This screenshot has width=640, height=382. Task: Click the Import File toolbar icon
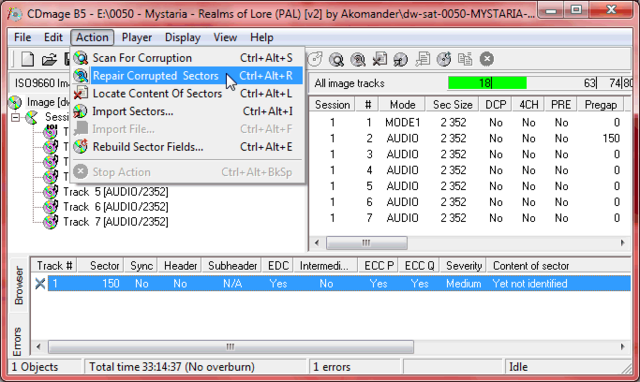pyautogui.click(x=422, y=60)
